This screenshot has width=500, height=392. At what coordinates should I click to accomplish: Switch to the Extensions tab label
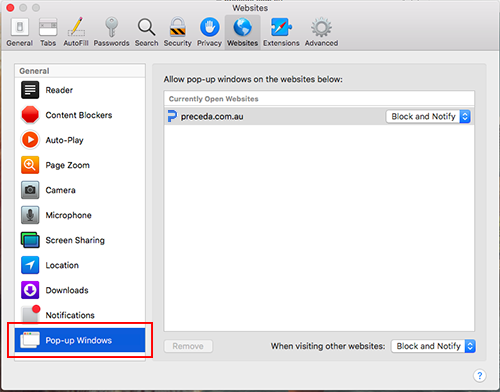point(281,43)
